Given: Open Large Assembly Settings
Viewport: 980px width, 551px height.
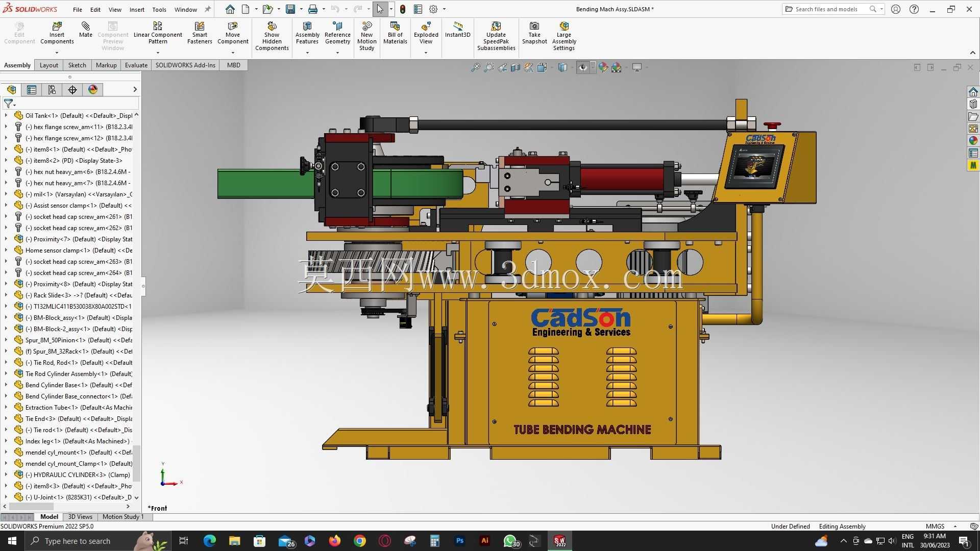Looking at the screenshot, I should pyautogui.click(x=564, y=36).
